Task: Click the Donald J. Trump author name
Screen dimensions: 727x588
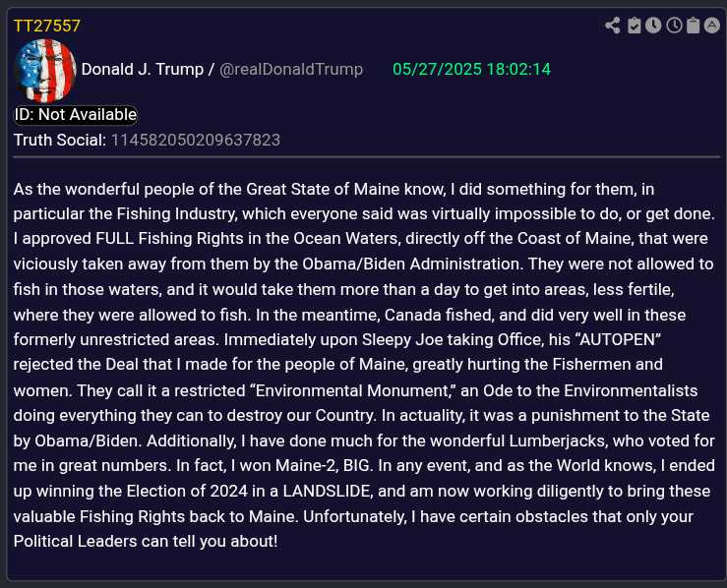Action: tap(142, 69)
